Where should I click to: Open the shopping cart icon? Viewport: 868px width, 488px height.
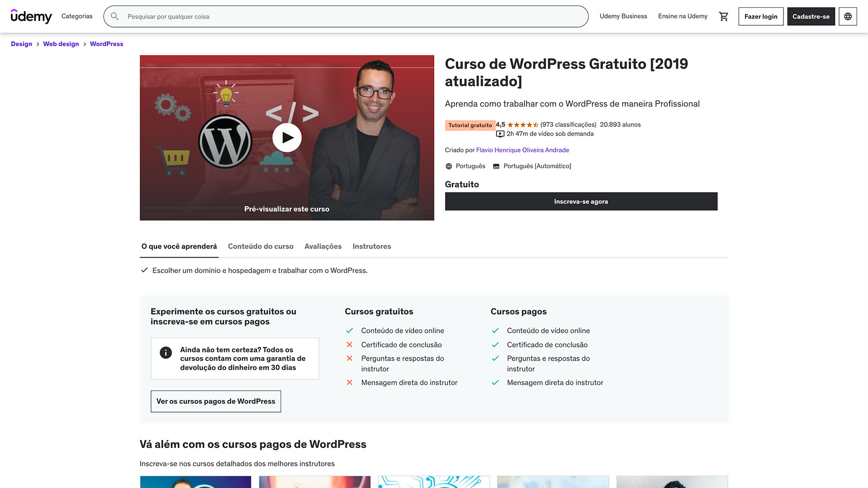724,16
